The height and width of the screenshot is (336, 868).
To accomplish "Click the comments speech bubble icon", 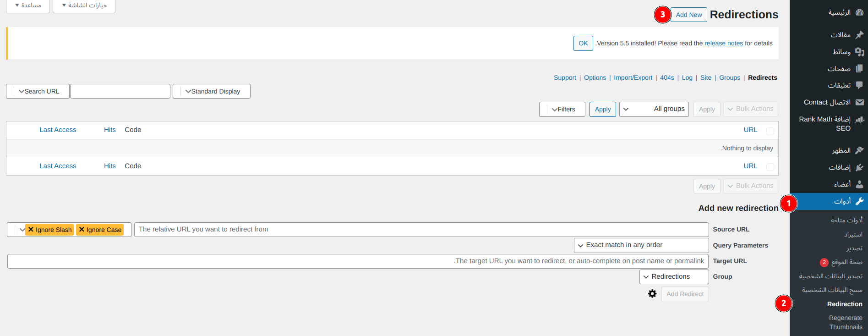I will (859, 85).
